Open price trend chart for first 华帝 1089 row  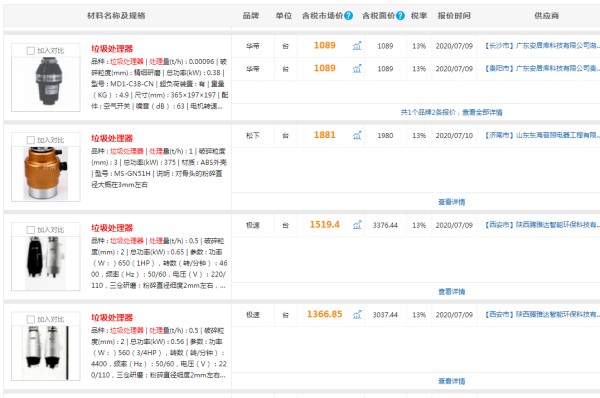pyautogui.click(x=357, y=46)
